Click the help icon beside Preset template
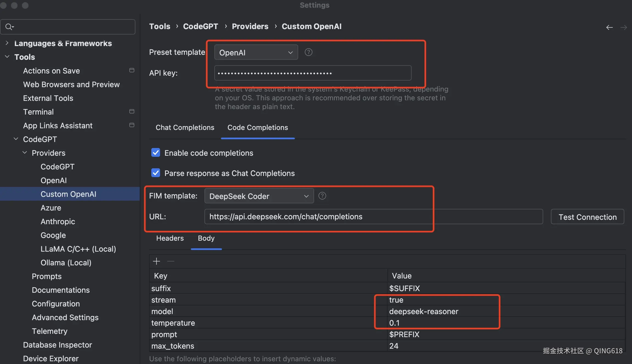 pos(308,52)
